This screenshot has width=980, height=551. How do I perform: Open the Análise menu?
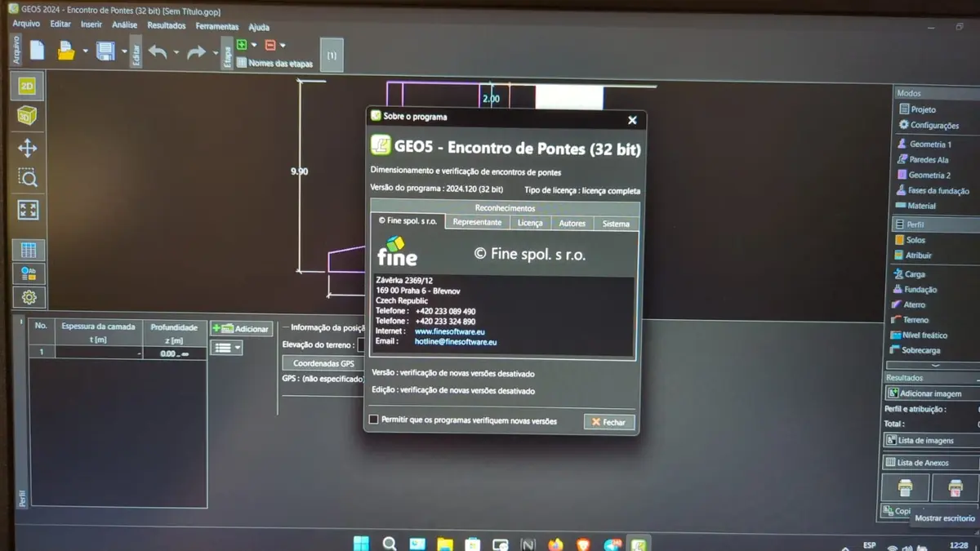coord(125,25)
